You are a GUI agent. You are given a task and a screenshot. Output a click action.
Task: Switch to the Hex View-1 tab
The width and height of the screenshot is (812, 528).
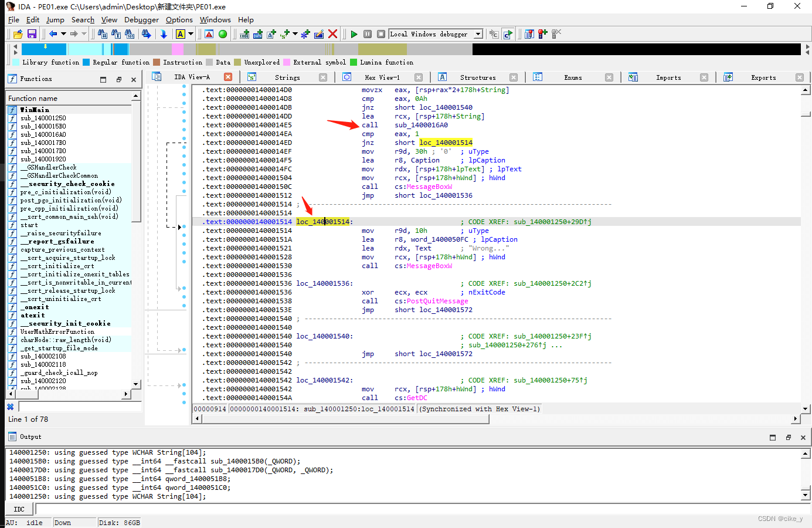(x=382, y=77)
